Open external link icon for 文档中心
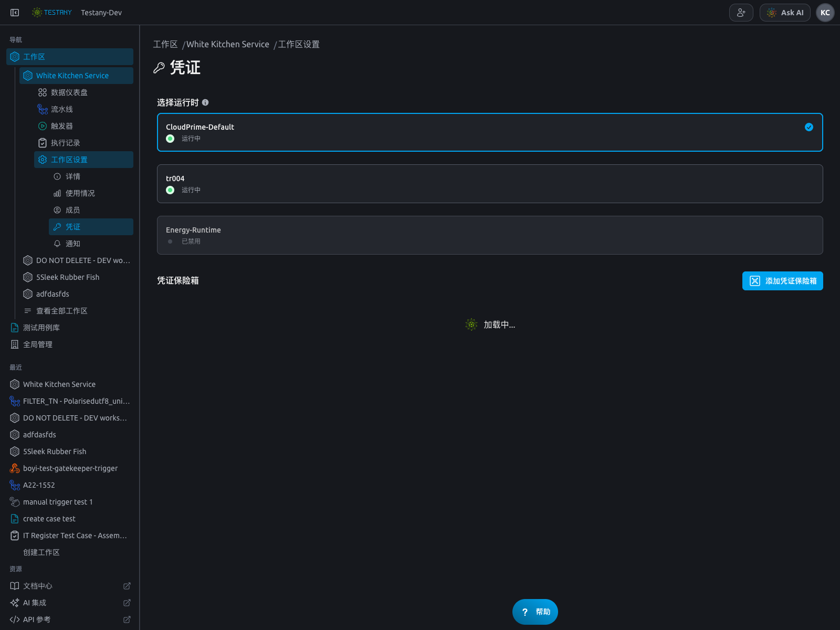Screen dimensions: 840x630 pyautogui.click(x=127, y=586)
